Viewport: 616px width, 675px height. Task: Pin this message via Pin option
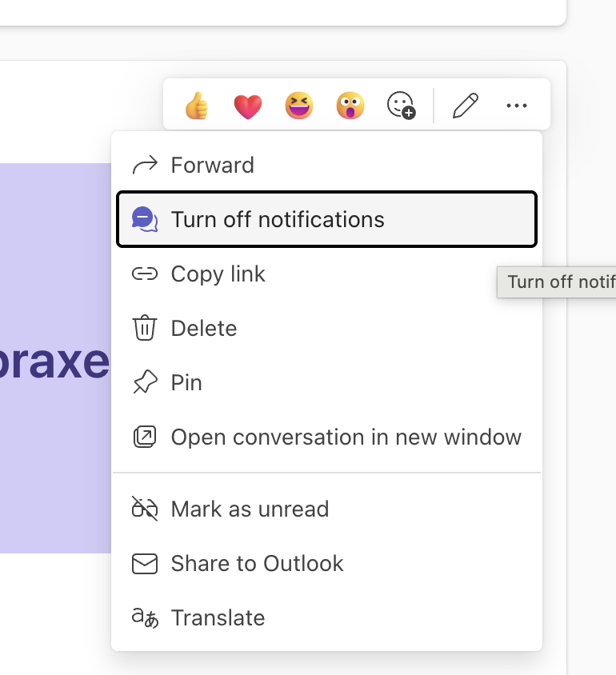tap(326, 382)
